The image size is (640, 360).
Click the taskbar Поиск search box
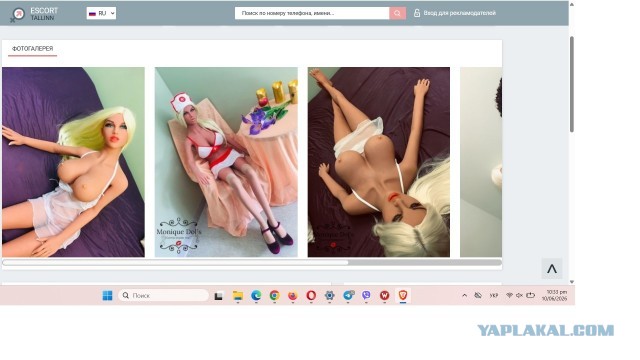coord(163,296)
